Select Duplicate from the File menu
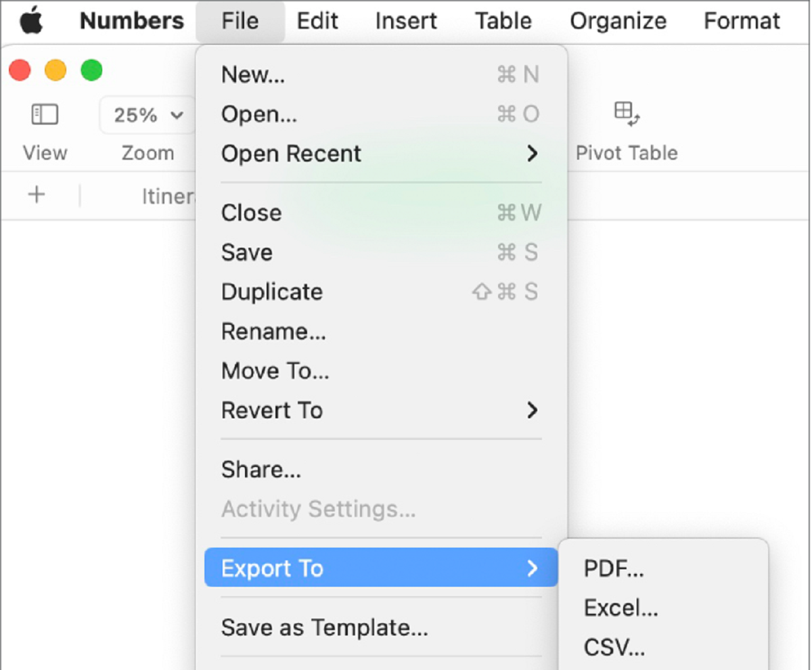Viewport: 812px width, 670px height. point(271,292)
